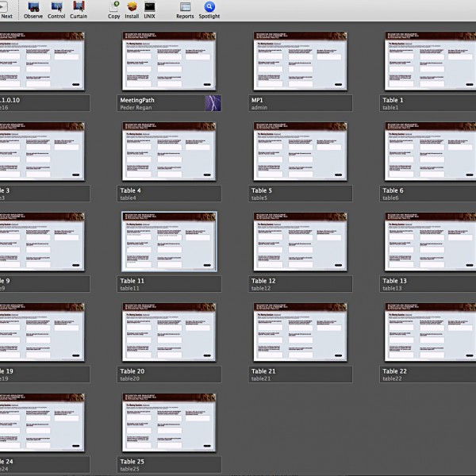The width and height of the screenshot is (476, 476).
Task: Run a Spotlight search icon
Action: point(209,6)
